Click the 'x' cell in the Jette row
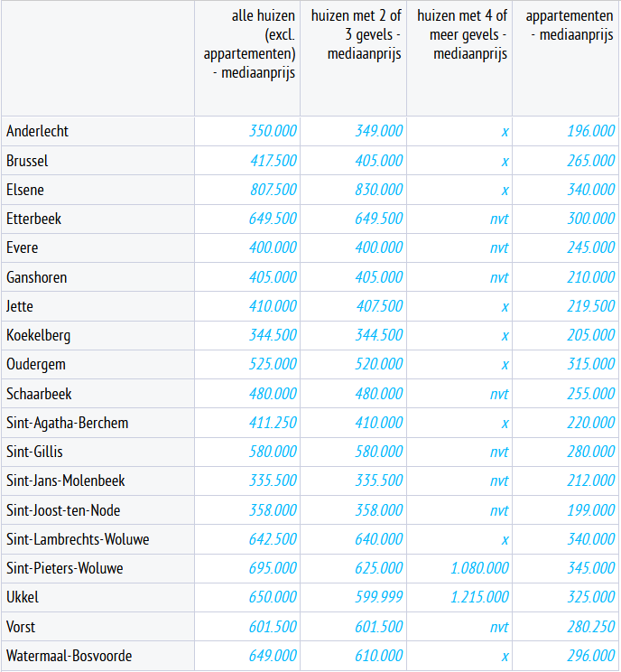Screen dimensions: 621x672 [x=505, y=306]
